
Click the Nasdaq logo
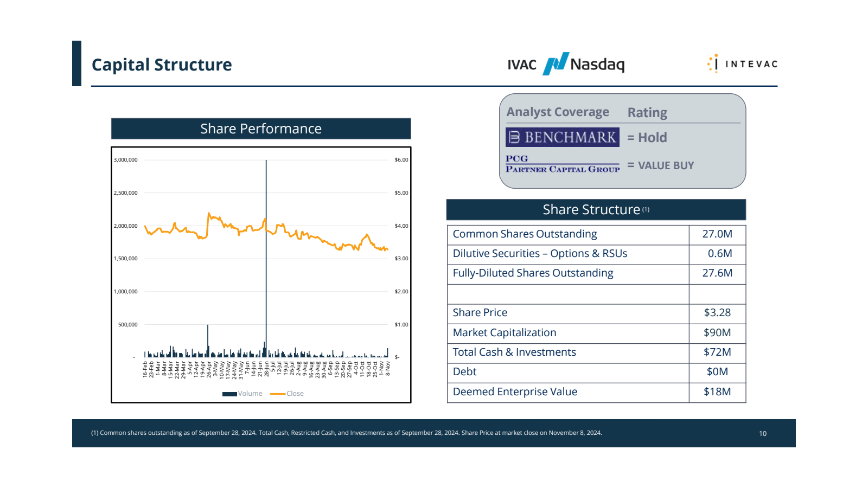(584, 64)
